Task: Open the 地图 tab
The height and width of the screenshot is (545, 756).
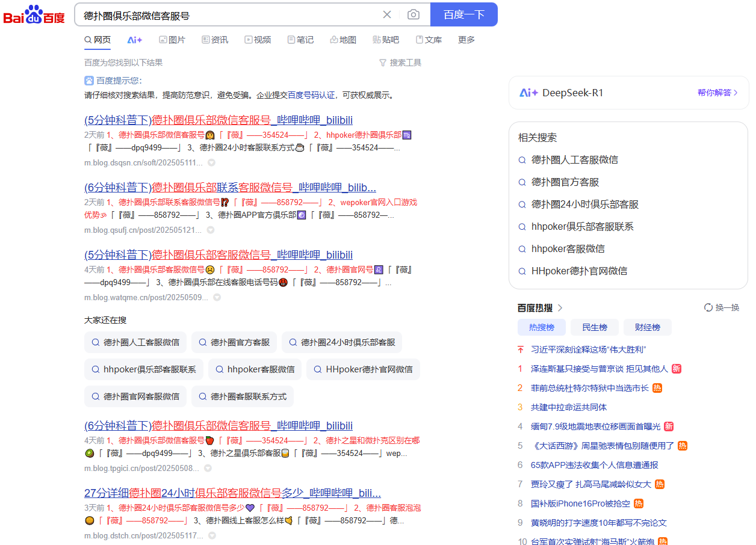Action: (343, 40)
